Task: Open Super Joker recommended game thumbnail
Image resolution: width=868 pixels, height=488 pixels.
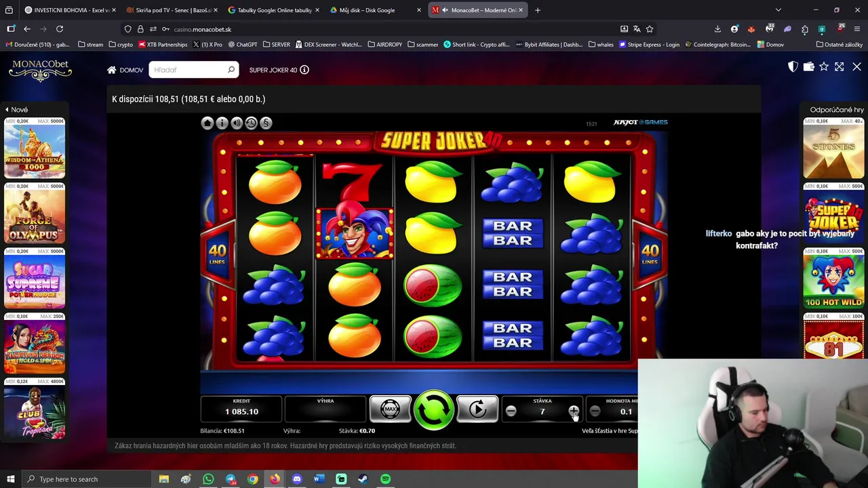Action: click(x=833, y=213)
